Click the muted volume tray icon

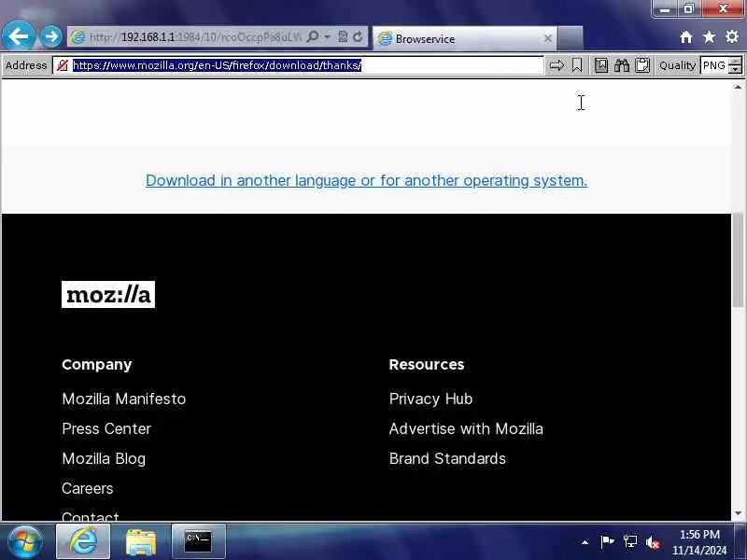click(652, 542)
